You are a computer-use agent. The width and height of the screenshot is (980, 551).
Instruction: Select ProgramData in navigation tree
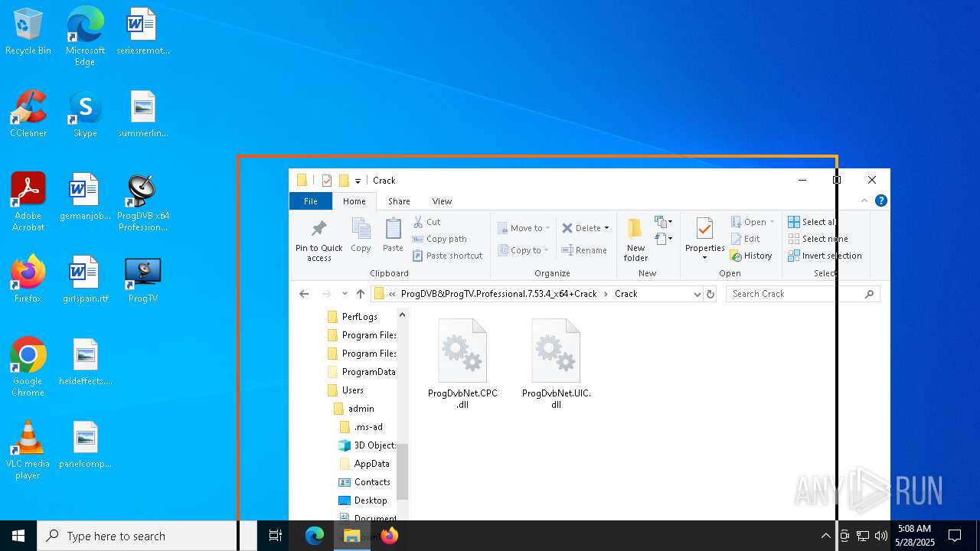point(361,372)
